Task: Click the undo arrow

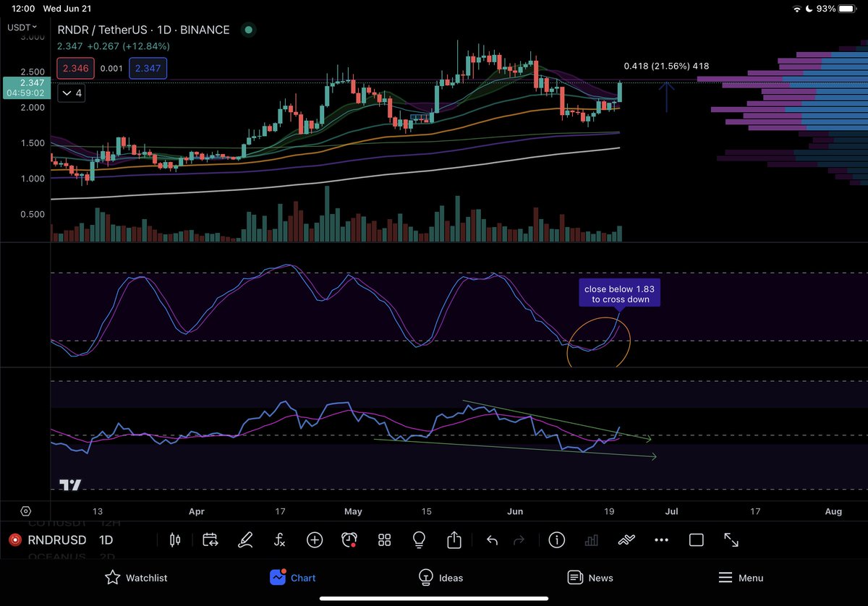Action: (492, 539)
